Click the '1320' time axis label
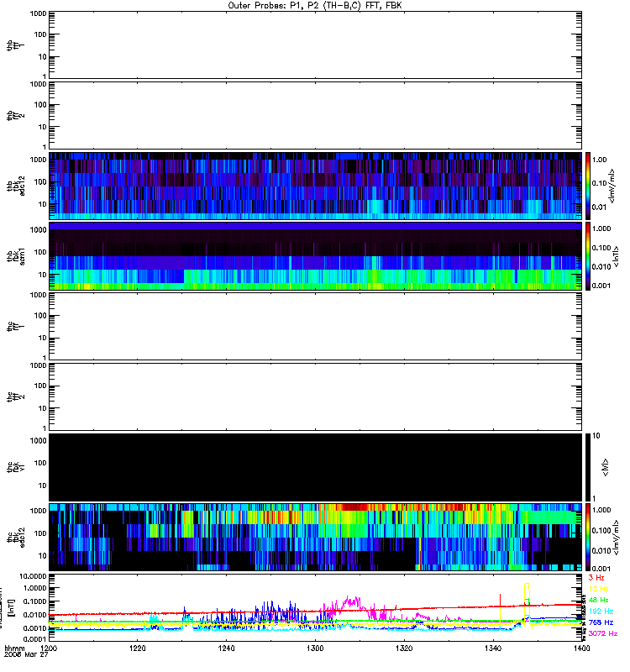The height and width of the screenshot is (672, 630). (404, 648)
